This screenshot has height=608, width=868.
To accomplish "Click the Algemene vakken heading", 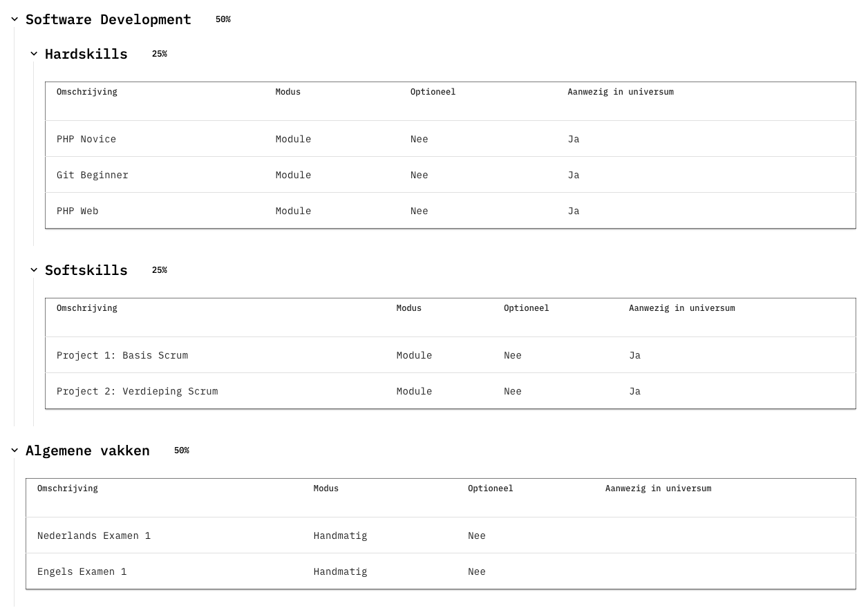I will (88, 450).
